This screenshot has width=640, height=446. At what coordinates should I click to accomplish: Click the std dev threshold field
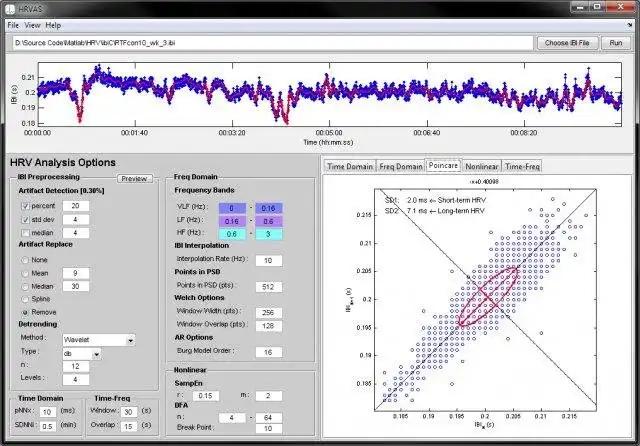[x=76, y=220]
